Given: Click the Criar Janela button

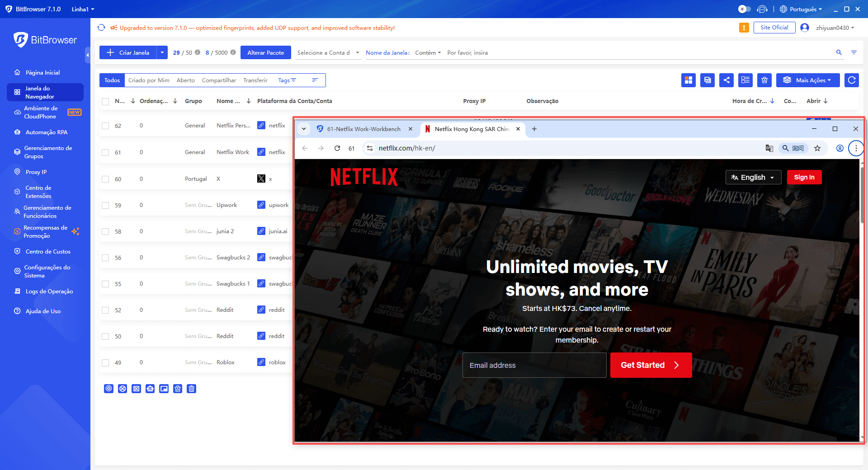Looking at the screenshot, I should coord(128,52).
